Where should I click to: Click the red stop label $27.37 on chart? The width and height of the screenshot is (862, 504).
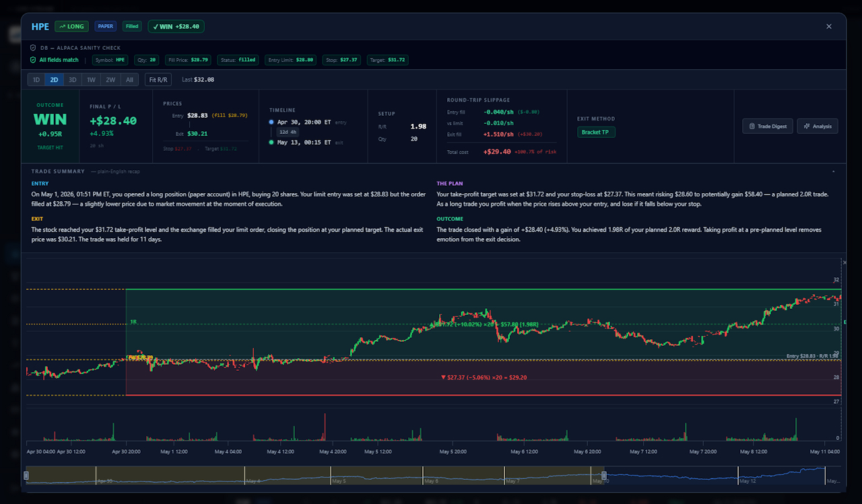(x=484, y=377)
